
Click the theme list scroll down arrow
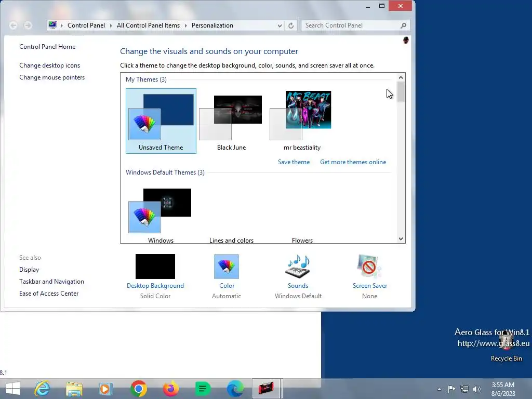click(401, 239)
